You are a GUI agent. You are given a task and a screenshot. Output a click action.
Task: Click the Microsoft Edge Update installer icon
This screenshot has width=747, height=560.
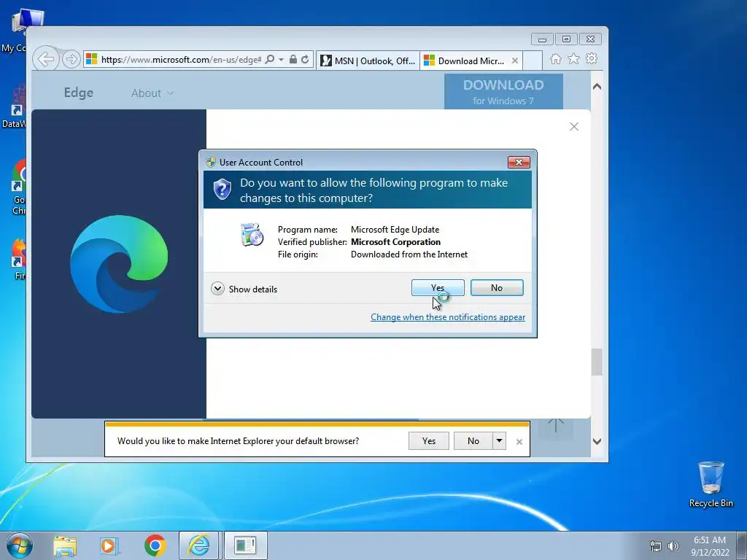click(252, 234)
